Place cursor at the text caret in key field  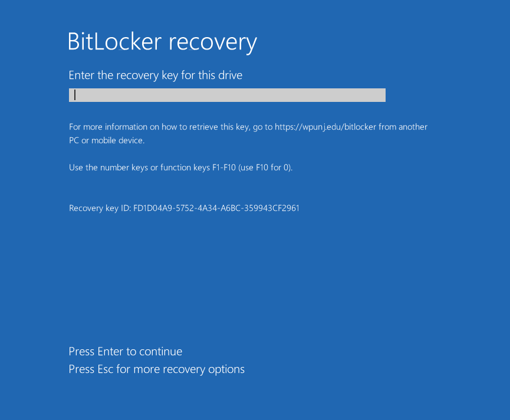75,95
